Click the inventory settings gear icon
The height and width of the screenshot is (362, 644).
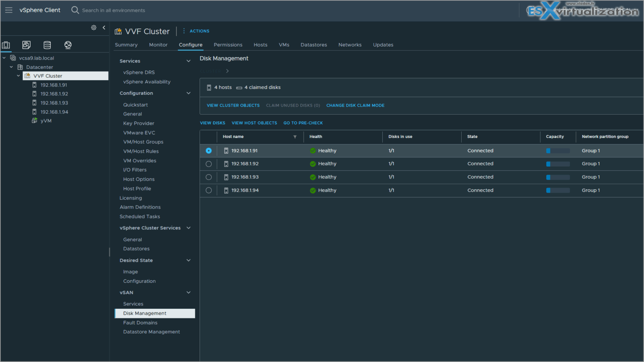93,27
